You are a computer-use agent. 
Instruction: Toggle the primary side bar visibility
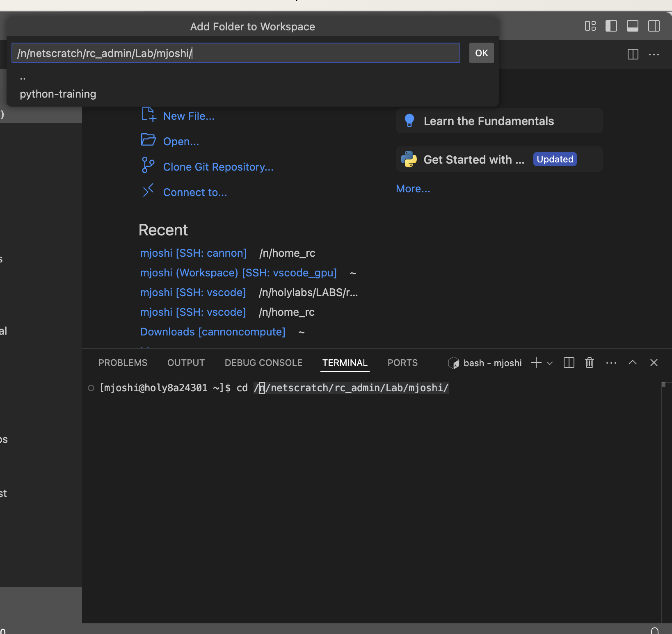pos(611,26)
